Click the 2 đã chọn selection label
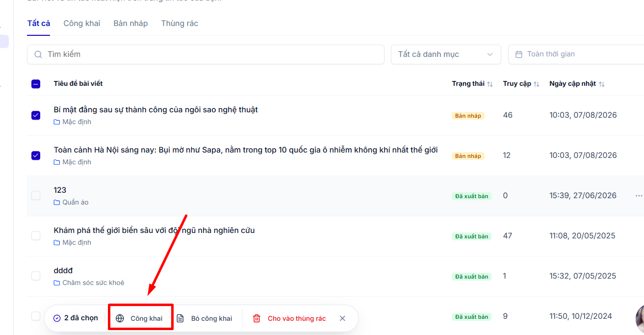Viewport: 644px width, 335px height. coord(81,318)
